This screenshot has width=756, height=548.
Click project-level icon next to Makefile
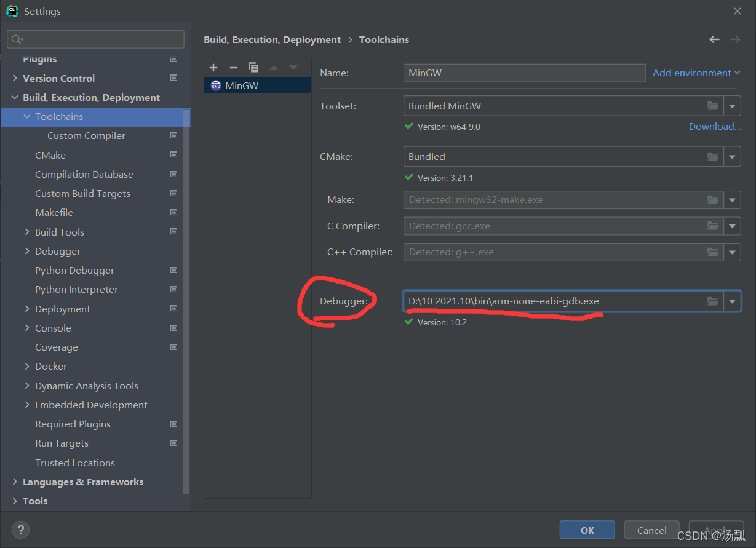(x=174, y=212)
